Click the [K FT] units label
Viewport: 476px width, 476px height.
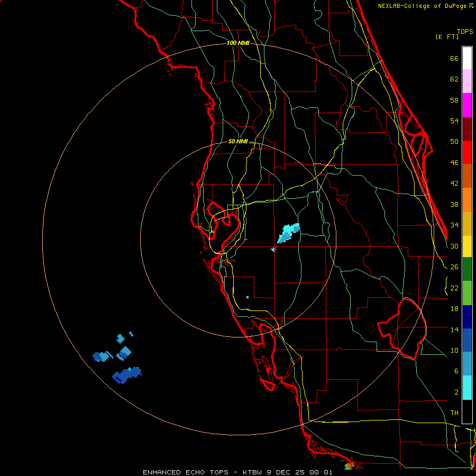coord(447,37)
